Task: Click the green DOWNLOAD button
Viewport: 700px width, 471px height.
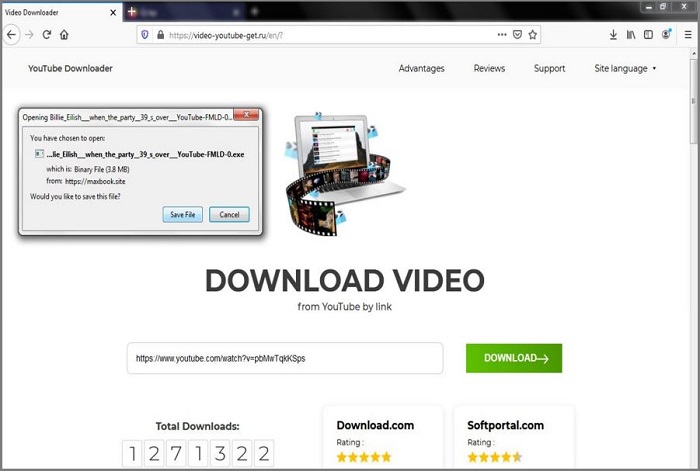Action: 514,358
